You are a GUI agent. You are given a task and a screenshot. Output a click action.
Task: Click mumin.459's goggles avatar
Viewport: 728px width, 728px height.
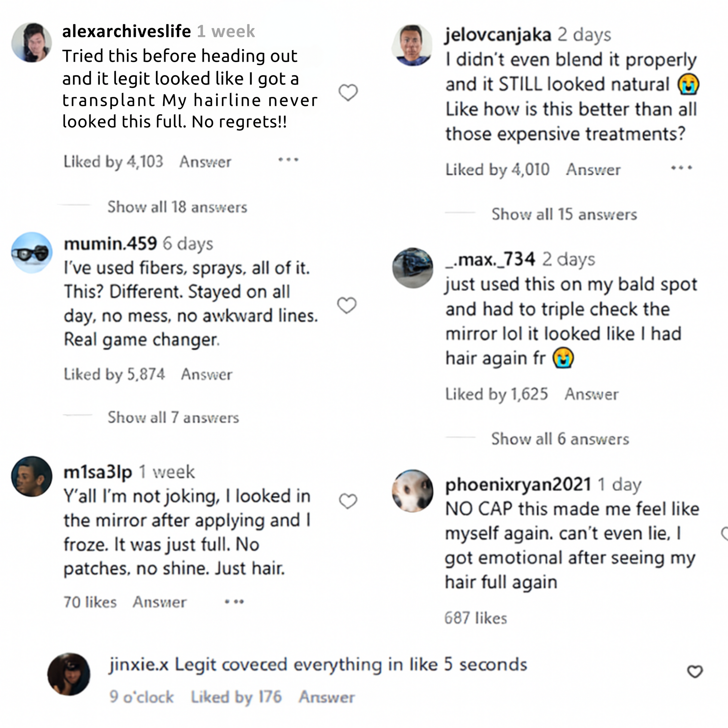point(32,253)
